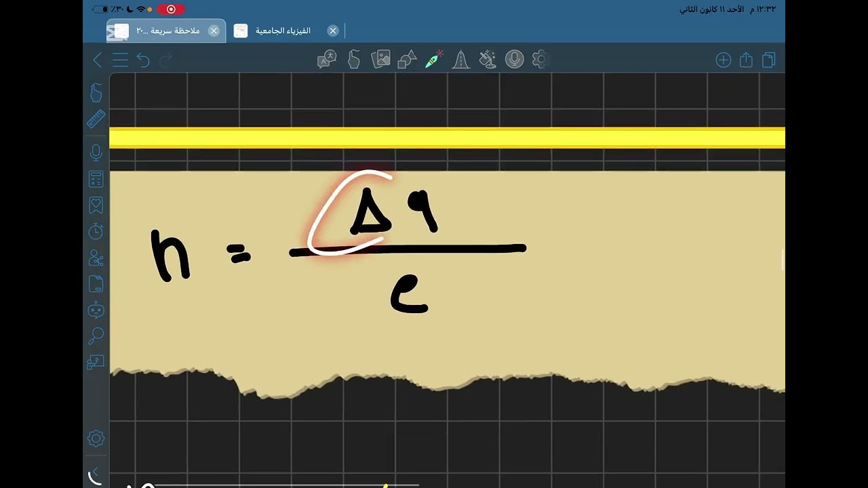
Task: Switch to the الفيزياء الجامعية tab
Action: [x=283, y=30]
